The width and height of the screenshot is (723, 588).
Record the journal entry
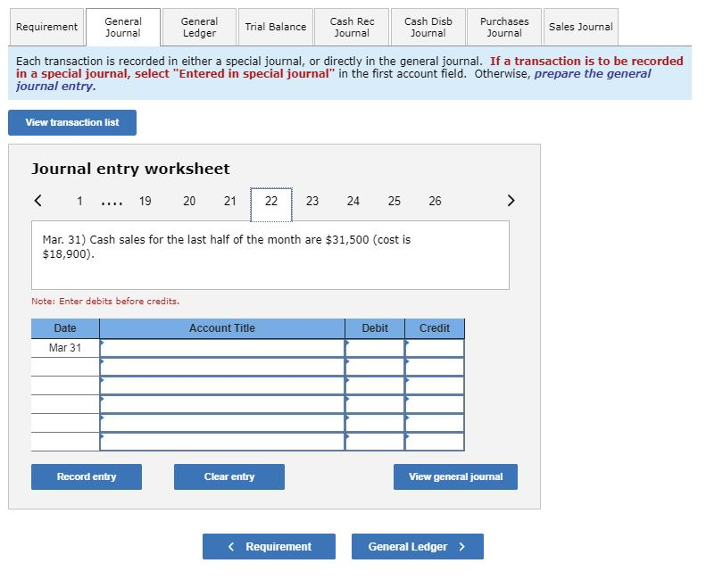coord(86,476)
